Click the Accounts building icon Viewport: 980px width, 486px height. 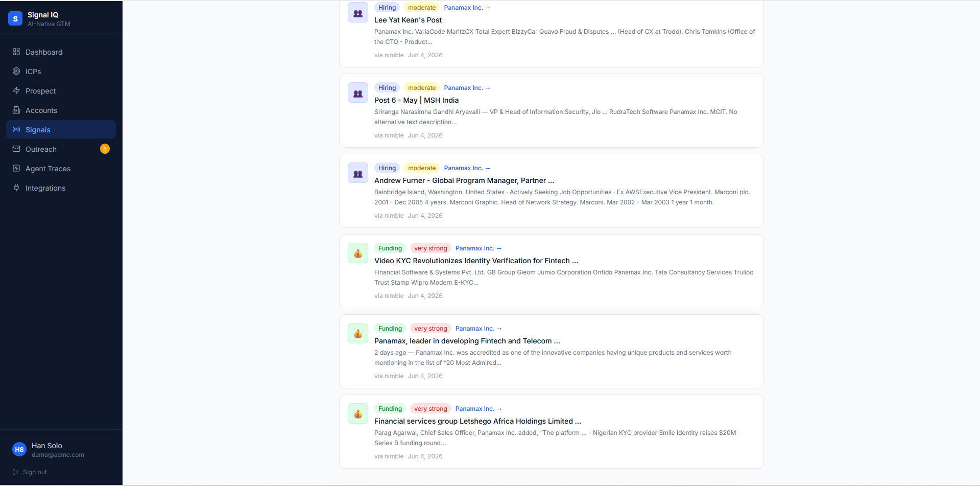(16, 110)
